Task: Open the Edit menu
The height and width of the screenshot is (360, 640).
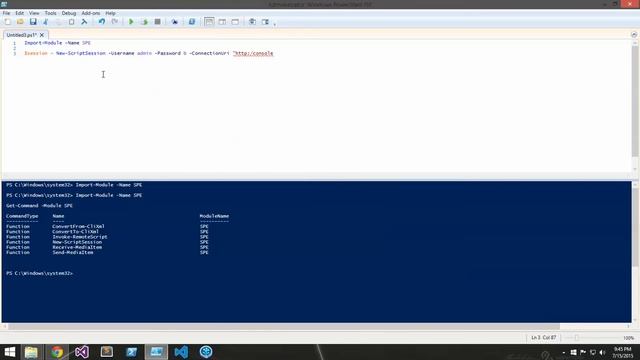Action: point(19,13)
